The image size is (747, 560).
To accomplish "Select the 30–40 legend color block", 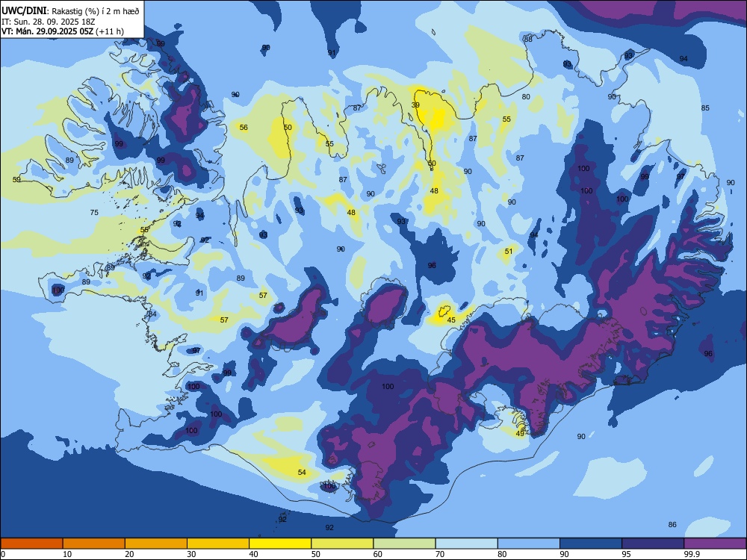I will 218,544.
